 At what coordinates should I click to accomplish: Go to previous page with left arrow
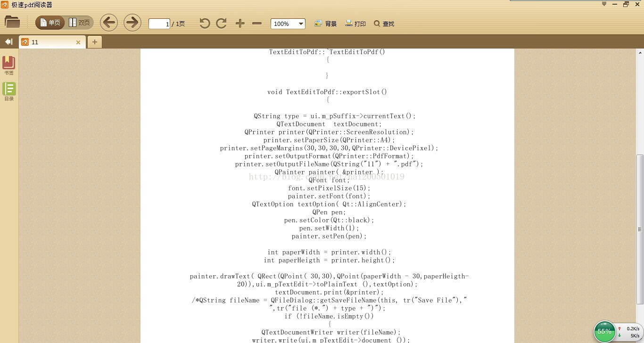tap(109, 23)
